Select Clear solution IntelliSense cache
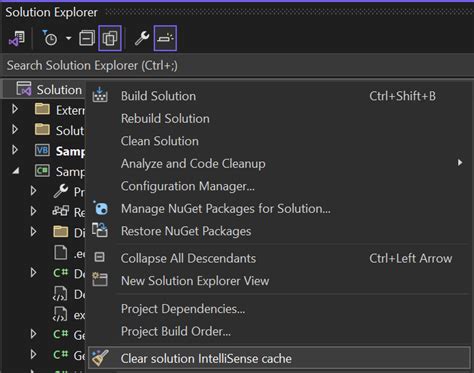 pyautogui.click(x=279, y=359)
